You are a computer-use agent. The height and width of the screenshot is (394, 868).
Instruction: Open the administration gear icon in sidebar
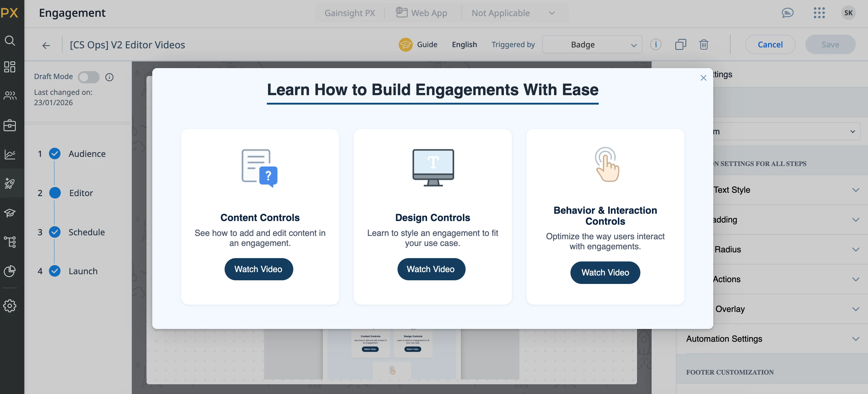pyautogui.click(x=10, y=305)
